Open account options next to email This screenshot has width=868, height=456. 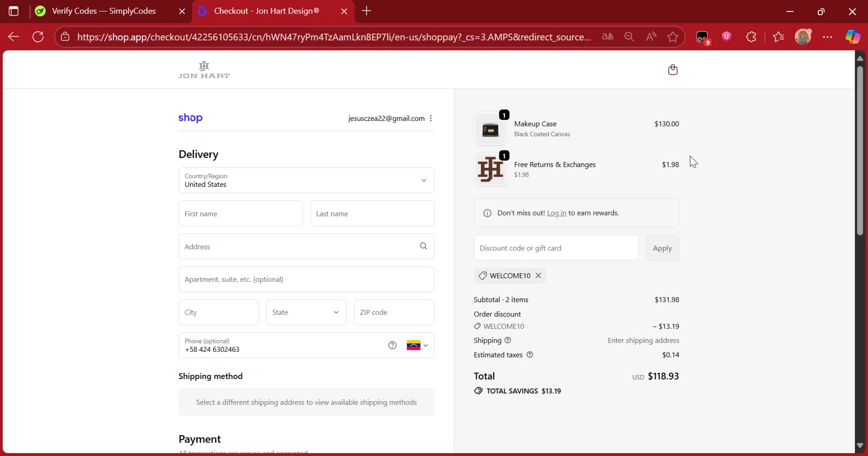(x=431, y=118)
